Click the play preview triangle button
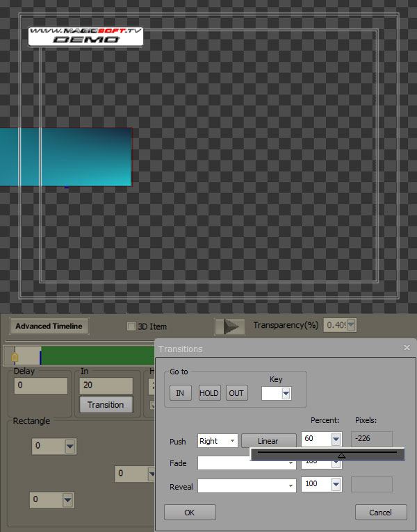This screenshot has height=532, width=417. [x=230, y=326]
